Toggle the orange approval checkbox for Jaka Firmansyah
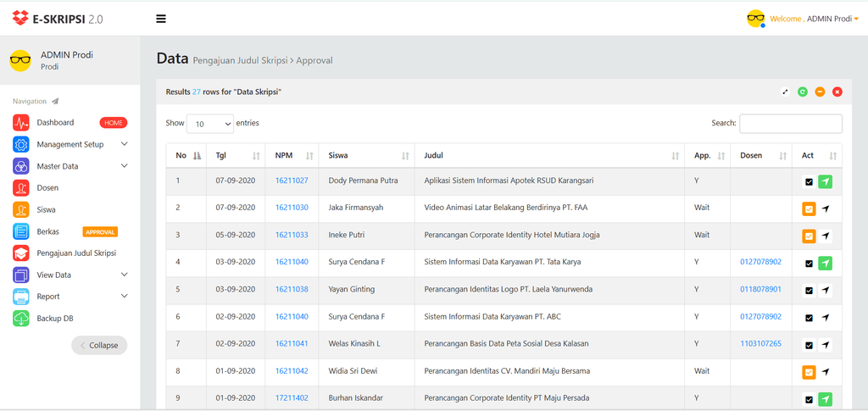 809,208
